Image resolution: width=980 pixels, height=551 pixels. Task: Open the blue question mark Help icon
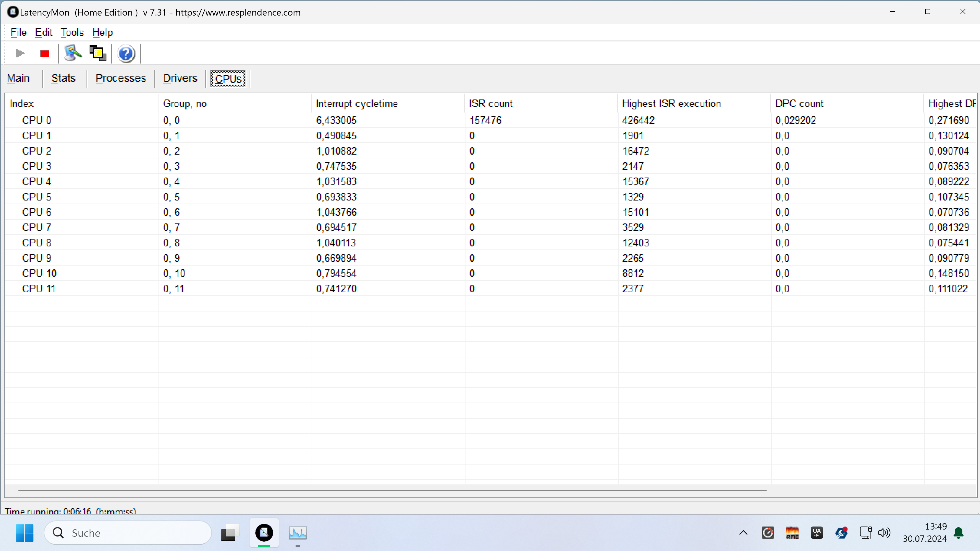[126, 54]
